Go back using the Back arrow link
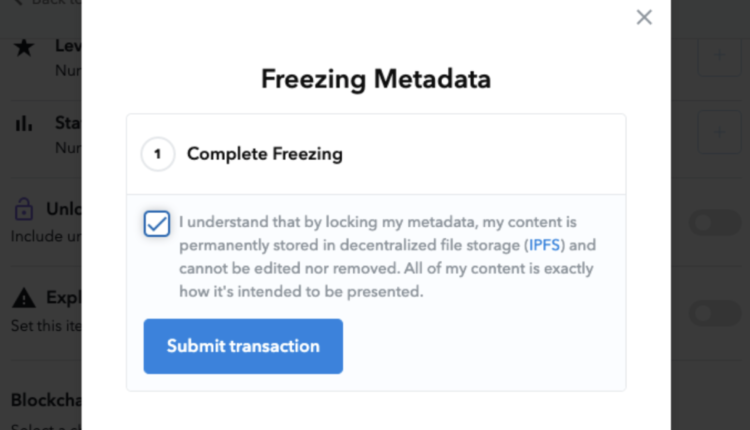This screenshot has height=430, width=750. pyautogui.click(x=40, y=3)
